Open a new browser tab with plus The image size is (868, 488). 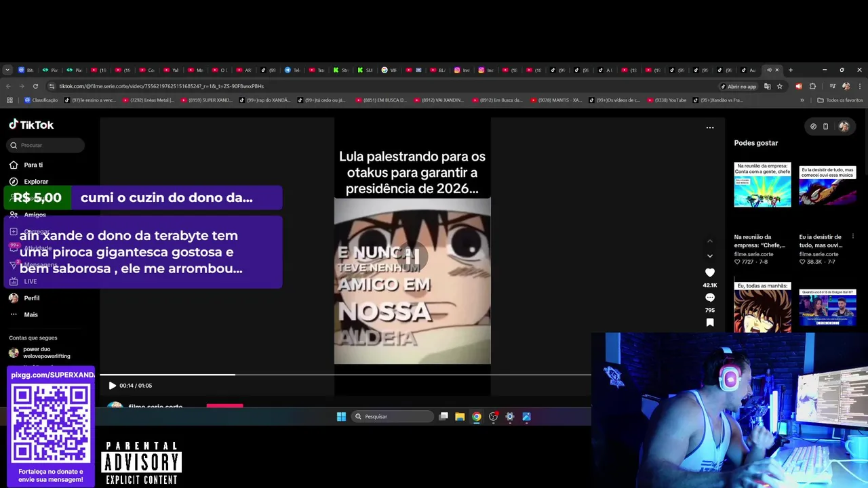(x=790, y=70)
